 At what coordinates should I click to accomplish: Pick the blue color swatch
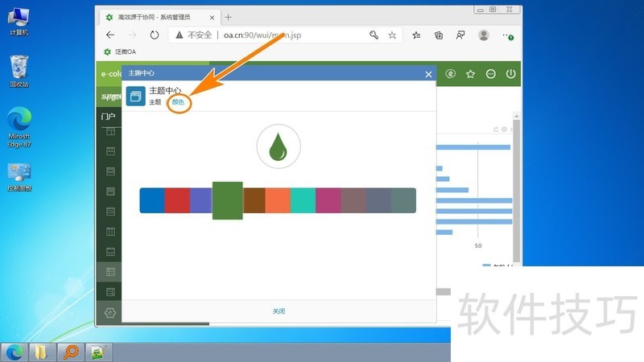tap(152, 200)
